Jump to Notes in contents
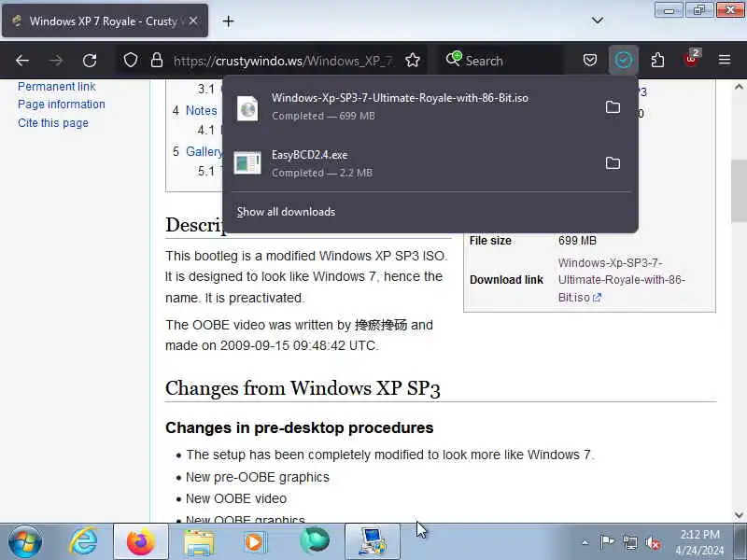The image size is (747, 560). tap(201, 110)
